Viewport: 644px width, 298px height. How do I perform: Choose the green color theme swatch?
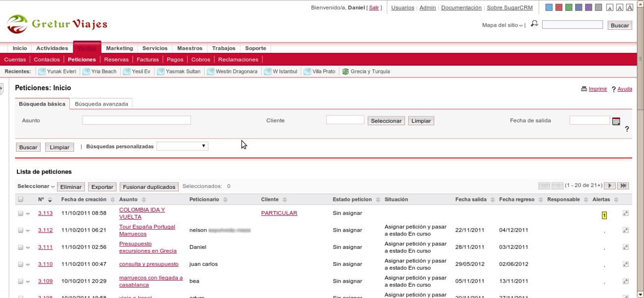[x=569, y=7]
